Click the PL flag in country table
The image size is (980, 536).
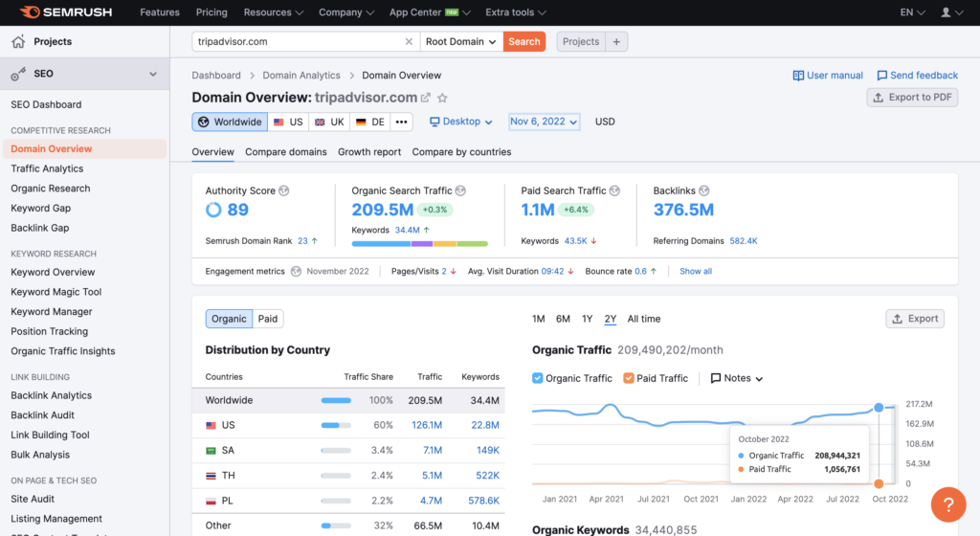[211, 501]
